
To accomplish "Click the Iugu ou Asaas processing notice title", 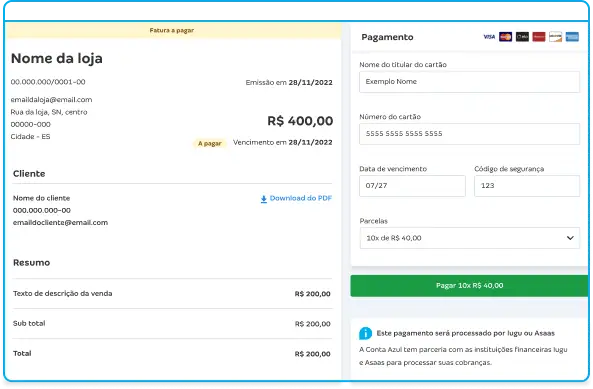I will coord(466,333).
